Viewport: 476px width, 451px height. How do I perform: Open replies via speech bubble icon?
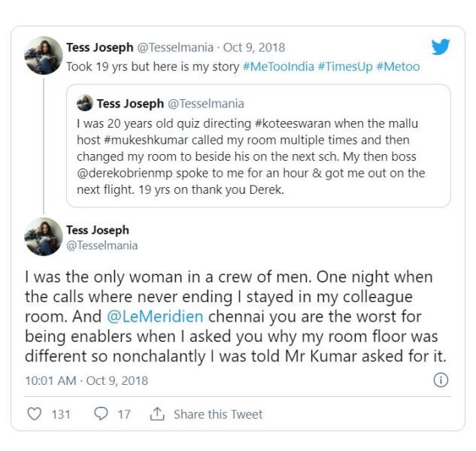point(102,414)
